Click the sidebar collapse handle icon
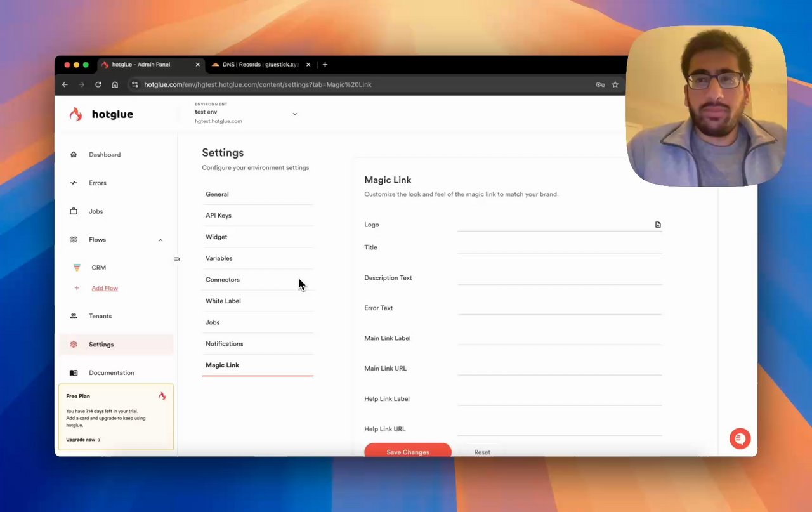The height and width of the screenshot is (512, 812). [177, 259]
